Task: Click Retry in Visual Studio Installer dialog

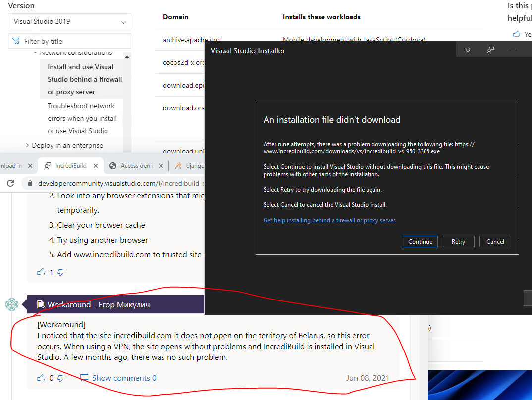Action: (458, 242)
